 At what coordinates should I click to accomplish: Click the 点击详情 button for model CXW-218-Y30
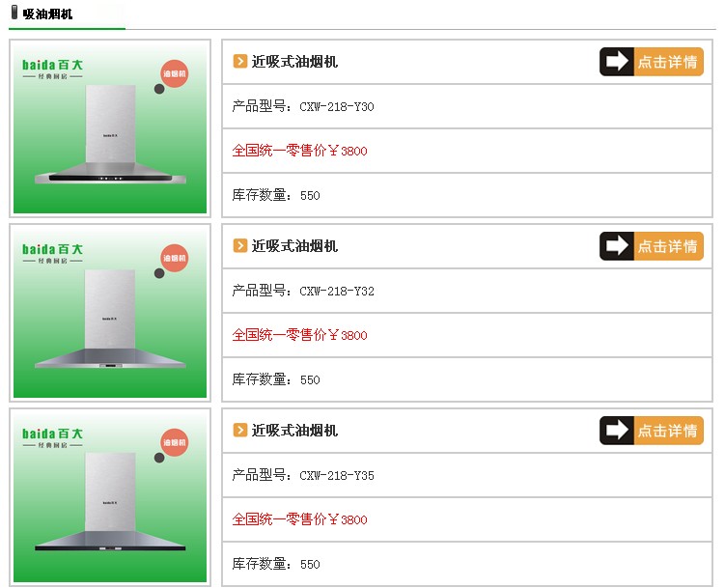tap(651, 62)
